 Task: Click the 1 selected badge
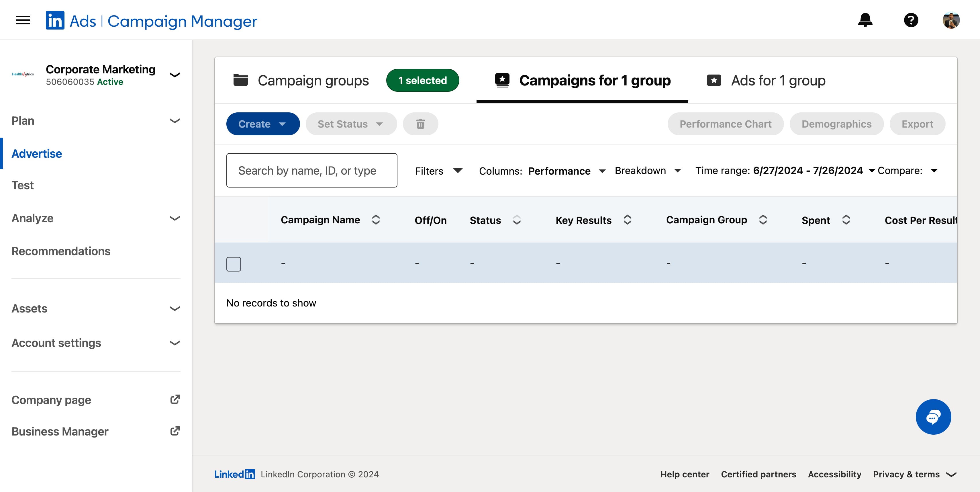click(x=422, y=80)
